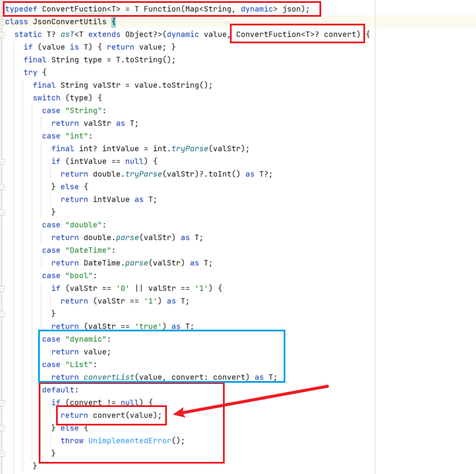Click the return convert(value) statement

[111, 415]
